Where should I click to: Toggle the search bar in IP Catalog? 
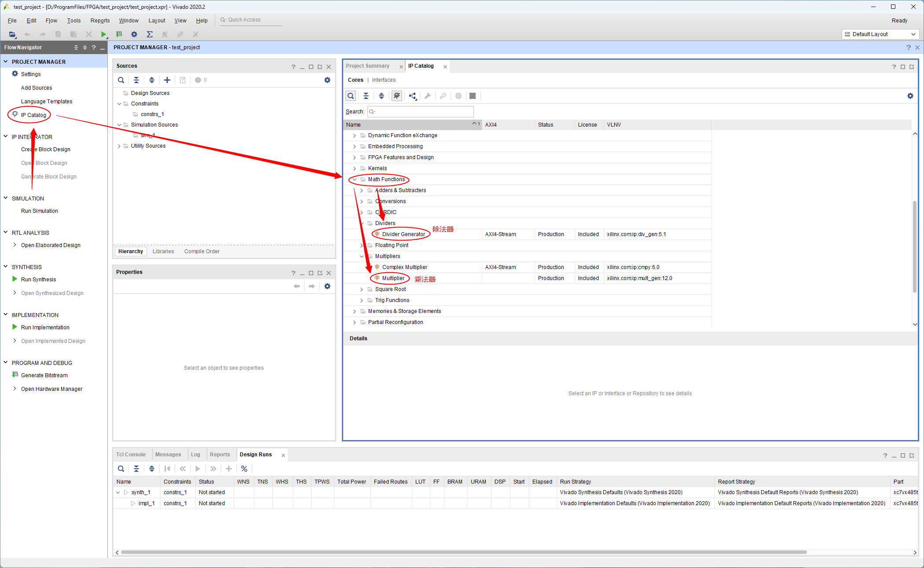tap(351, 96)
